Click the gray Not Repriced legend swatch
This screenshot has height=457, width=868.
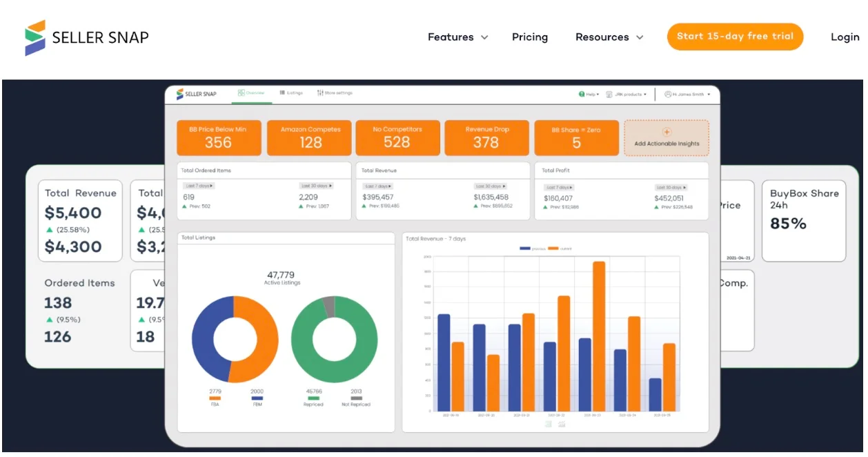pos(356,398)
